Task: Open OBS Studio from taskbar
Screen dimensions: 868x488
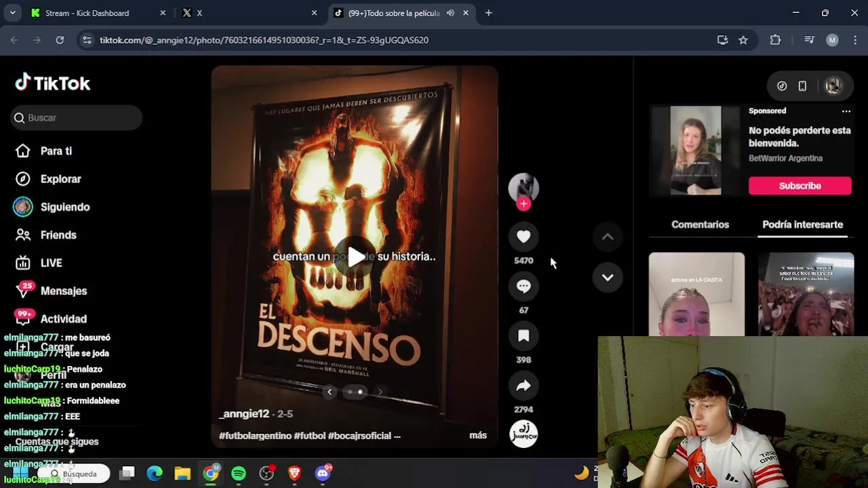Action: pos(267,473)
